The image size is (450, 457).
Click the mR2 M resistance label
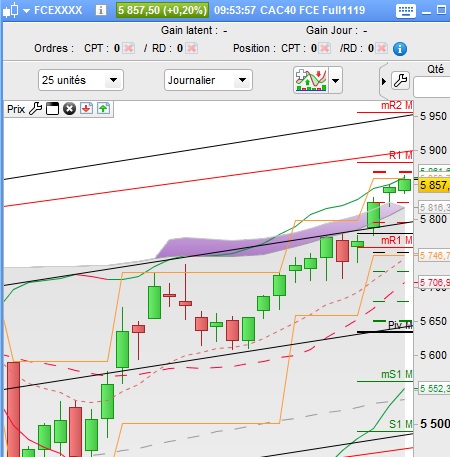tap(397, 106)
